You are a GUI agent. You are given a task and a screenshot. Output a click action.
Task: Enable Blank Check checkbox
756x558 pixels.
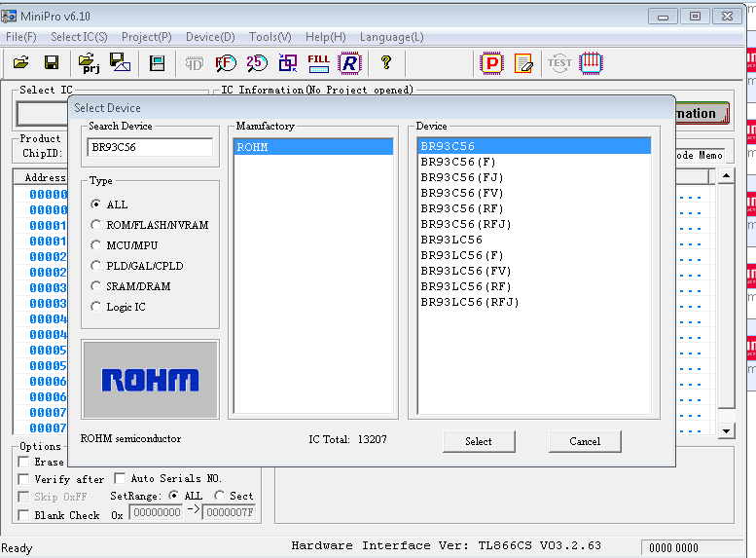[23, 515]
